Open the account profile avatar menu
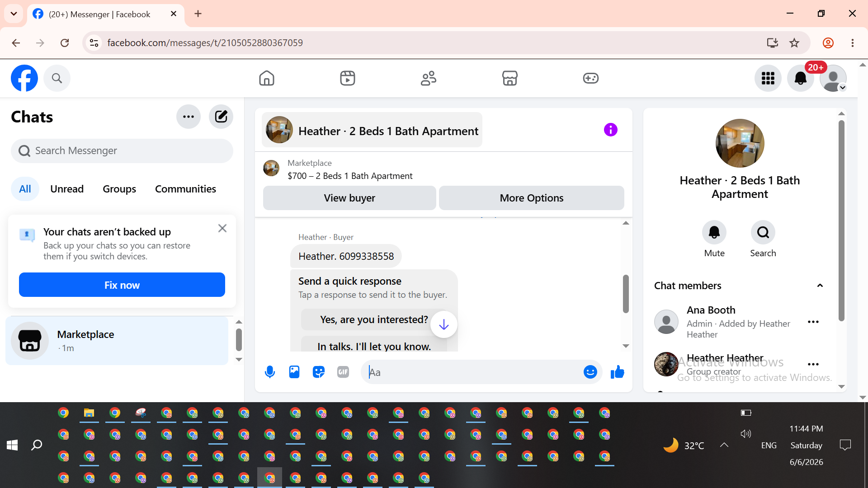 pyautogui.click(x=833, y=78)
